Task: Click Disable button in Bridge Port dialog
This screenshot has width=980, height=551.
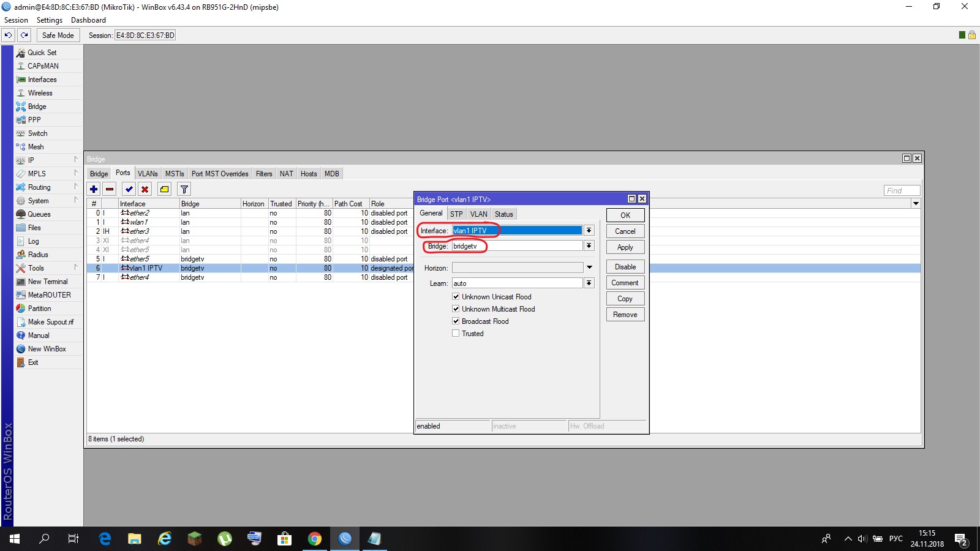Action: pos(625,267)
